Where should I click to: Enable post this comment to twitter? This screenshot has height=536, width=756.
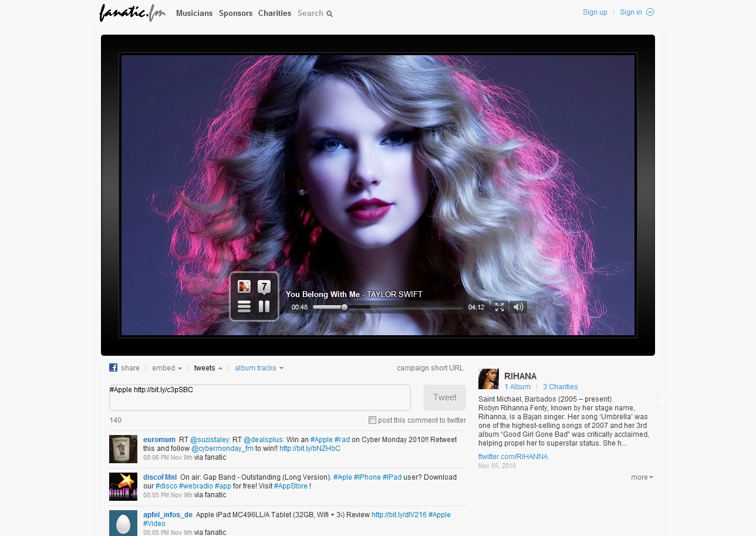[372, 420]
